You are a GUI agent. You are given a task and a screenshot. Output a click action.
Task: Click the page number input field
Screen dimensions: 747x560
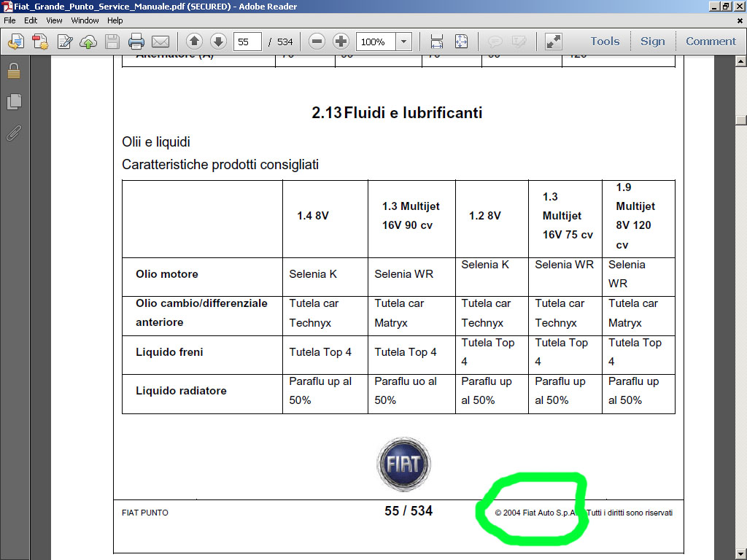247,42
